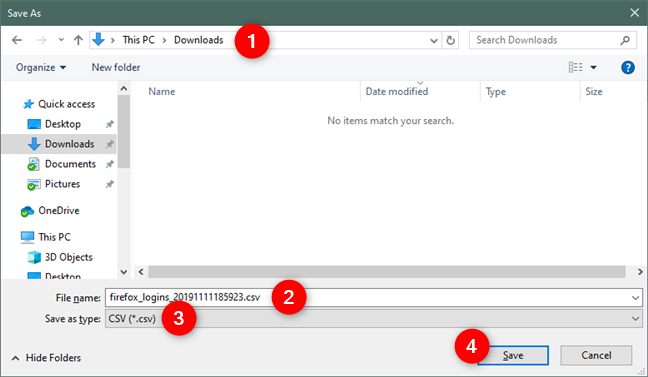
Task: Go back using the left arrow
Action: [17, 40]
